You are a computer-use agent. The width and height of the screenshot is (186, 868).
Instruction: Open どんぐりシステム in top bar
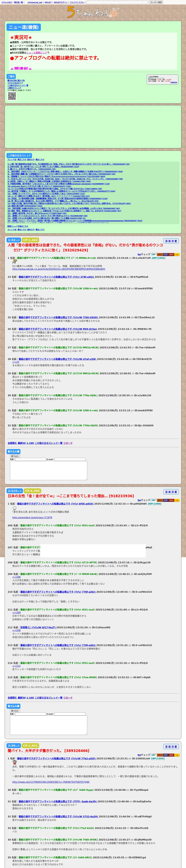tap(77, 2)
